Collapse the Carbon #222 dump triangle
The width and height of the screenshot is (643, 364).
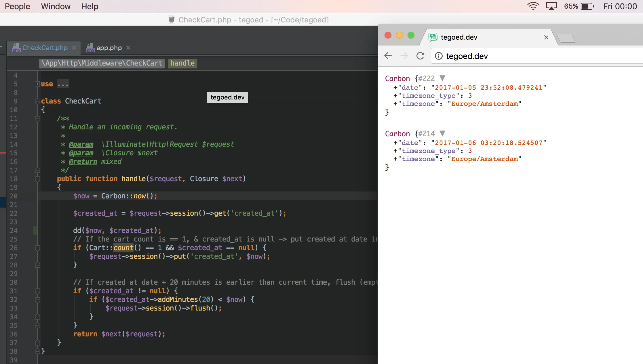442,78
